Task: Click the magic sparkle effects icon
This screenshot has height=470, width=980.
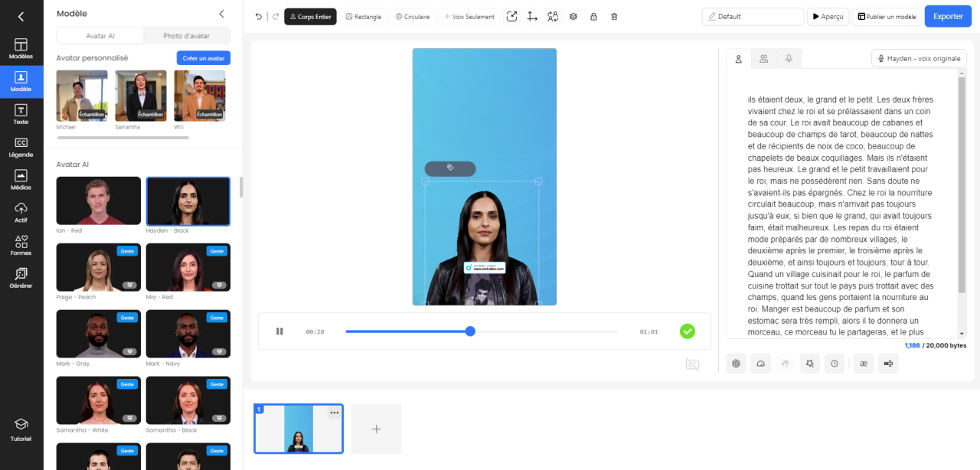Action: coord(809,364)
